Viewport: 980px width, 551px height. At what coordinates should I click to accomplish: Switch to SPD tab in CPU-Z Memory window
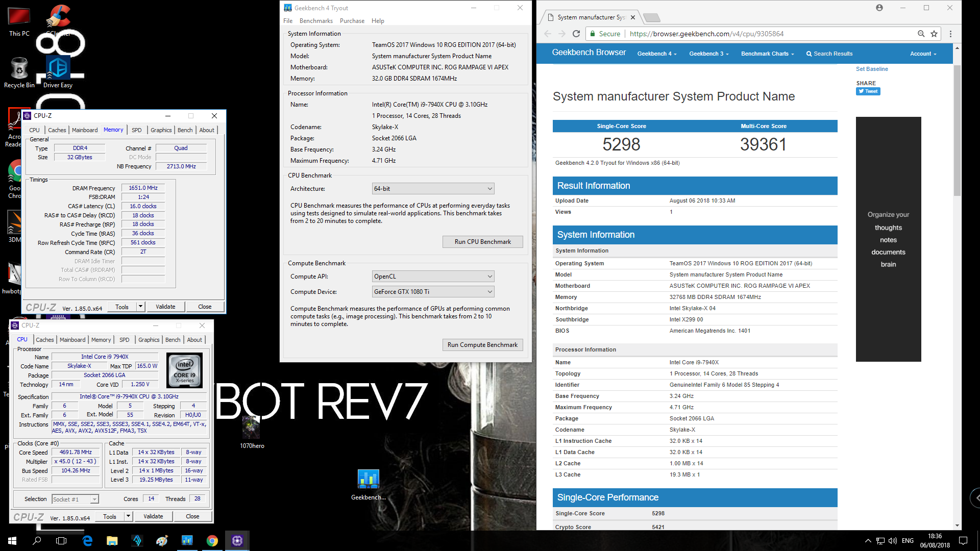[137, 130]
